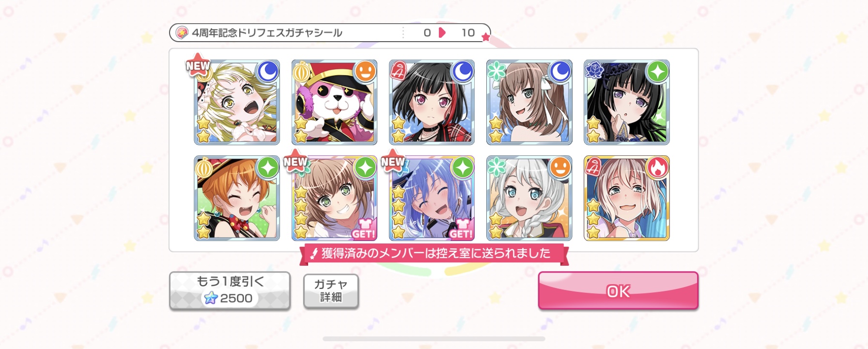868x349 pixels.
Task: Click the gacha seal sticker icon
Action: click(182, 32)
